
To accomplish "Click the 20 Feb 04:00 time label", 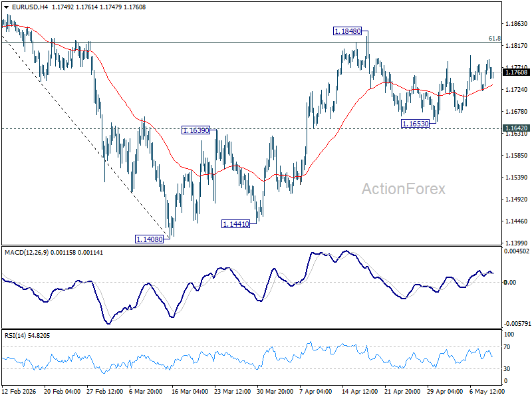I will pyautogui.click(x=62, y=391).
